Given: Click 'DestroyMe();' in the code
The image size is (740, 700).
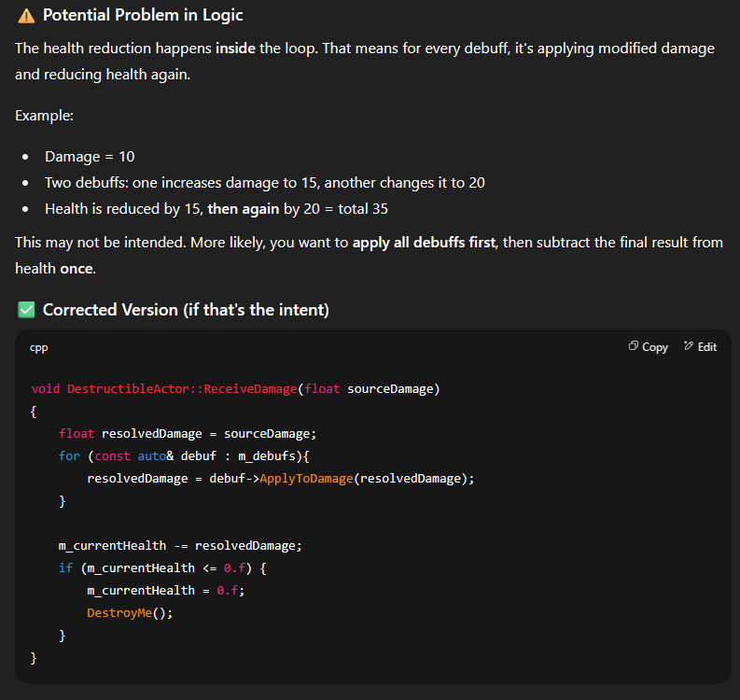Looking at the screenshot, I should (130, 612).
